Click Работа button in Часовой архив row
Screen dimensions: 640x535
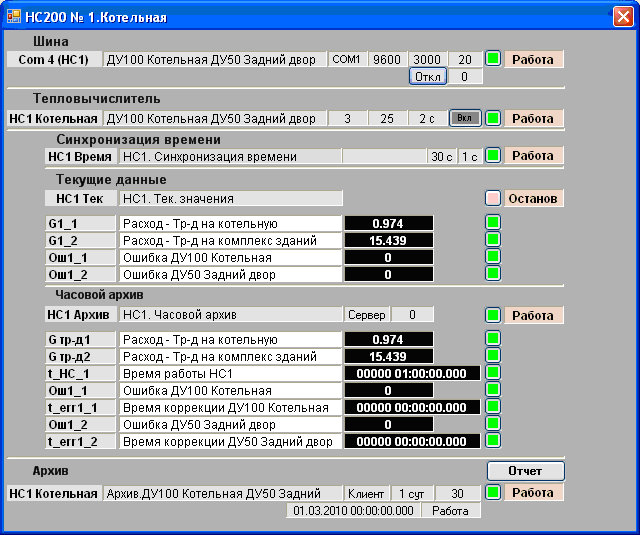(x=533, y=315)
